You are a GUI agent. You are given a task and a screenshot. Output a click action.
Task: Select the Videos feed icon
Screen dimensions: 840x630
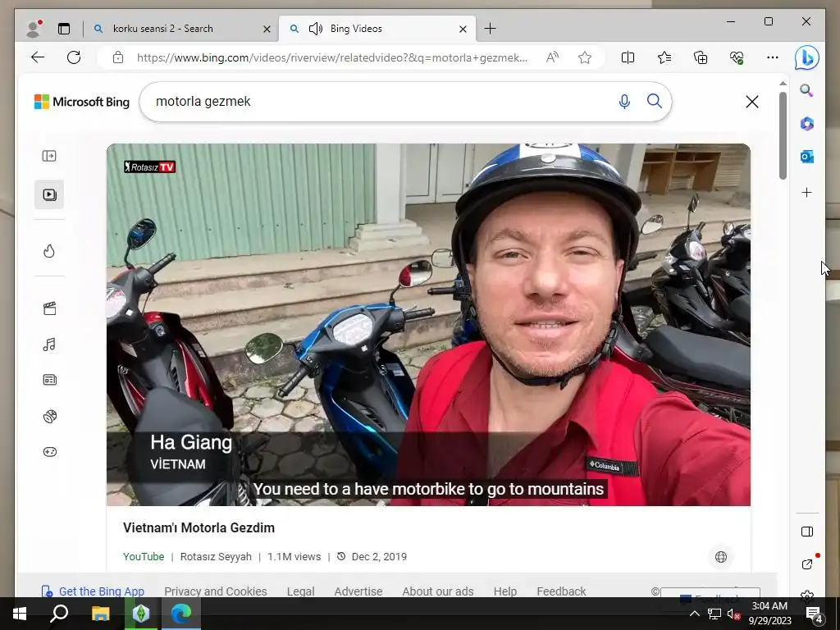(49, 194)
